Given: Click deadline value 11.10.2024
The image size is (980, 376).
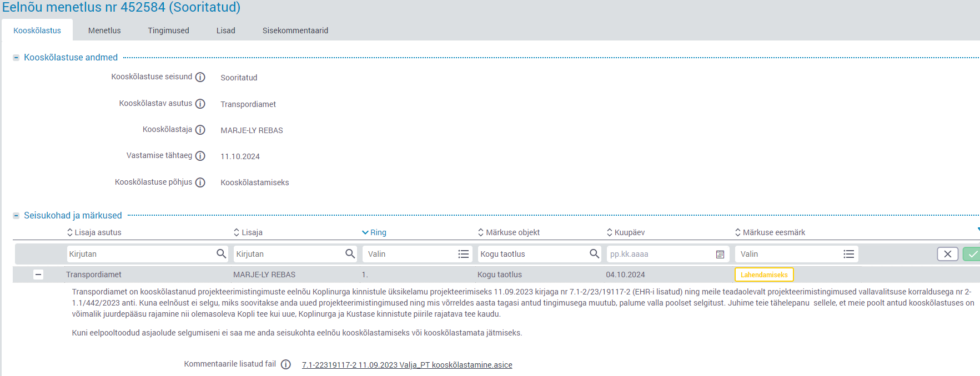Looking at the screenshot, I should [x=240, y=156].
